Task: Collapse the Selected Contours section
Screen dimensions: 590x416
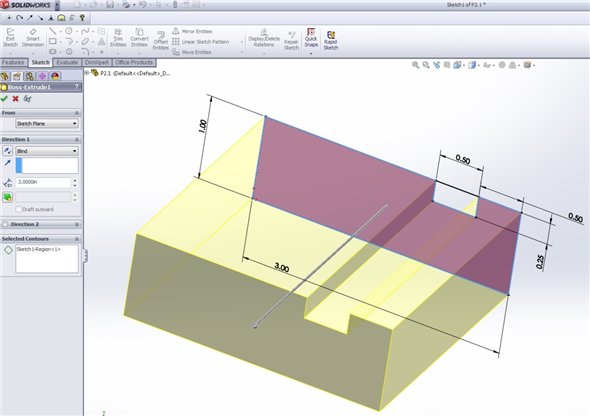Action: (x=77, y=239)
